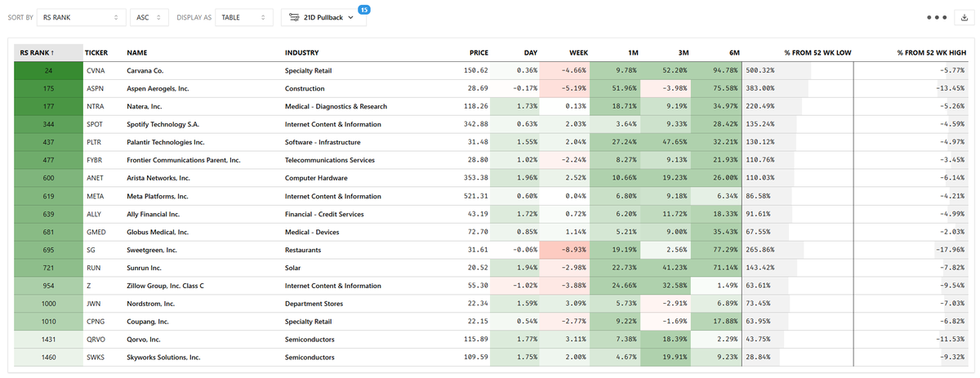Image resolution: width=980 pixels, height=378 pixels.
Task: Open the TABLE display-as dropdown
Action: 243,17
